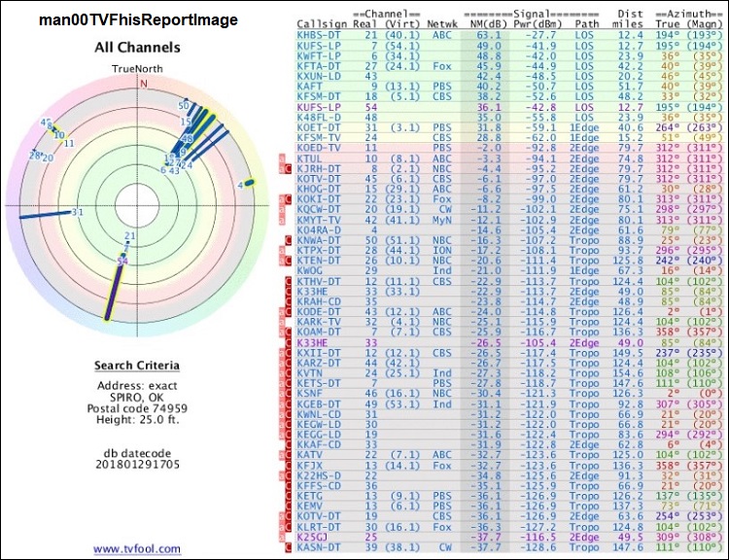Click the Search Criteria heading
The image size is (729, 560).
[136, 366]
